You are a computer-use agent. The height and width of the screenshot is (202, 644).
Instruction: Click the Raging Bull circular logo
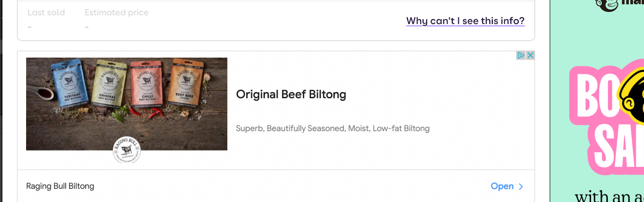tap(127, 150)
